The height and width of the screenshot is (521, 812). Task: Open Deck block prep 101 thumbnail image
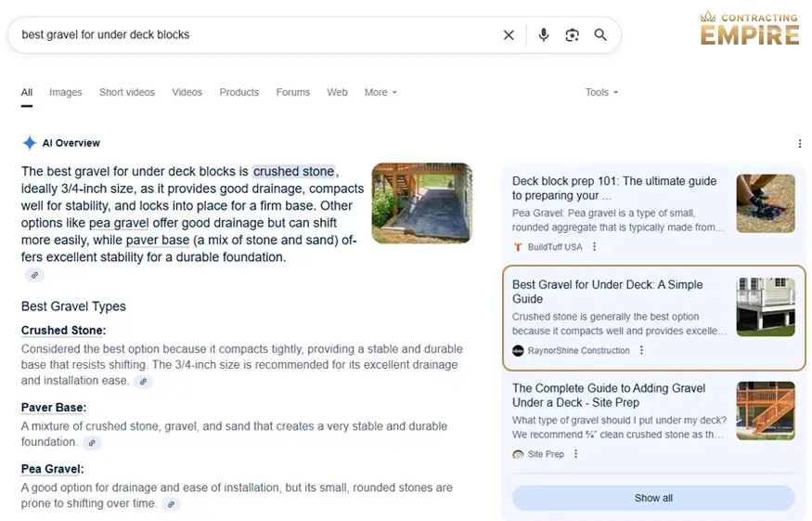click(x=766, y=203)
